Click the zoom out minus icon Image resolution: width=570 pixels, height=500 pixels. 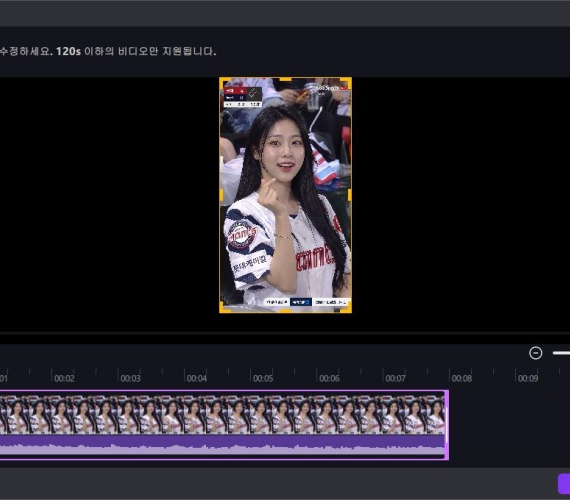pyautogui.click(x=535, y=353)
